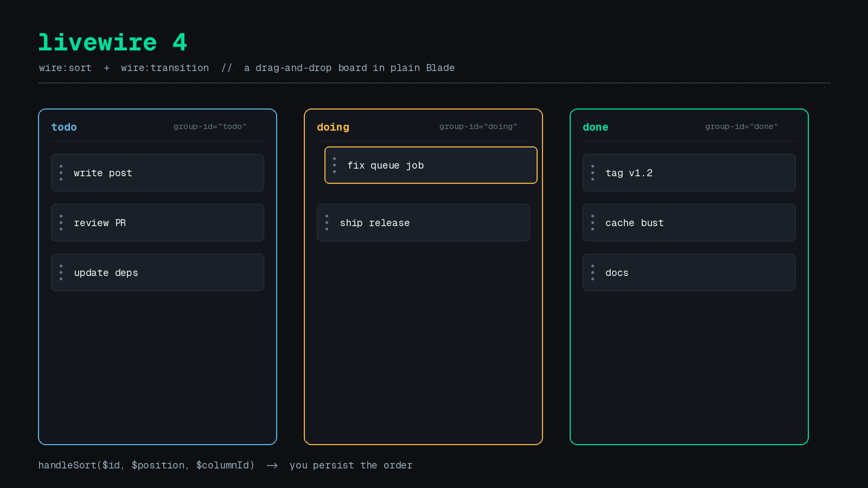Click the doing column title
The width and height of the screenshot is (868, 488).
(333, 127)
